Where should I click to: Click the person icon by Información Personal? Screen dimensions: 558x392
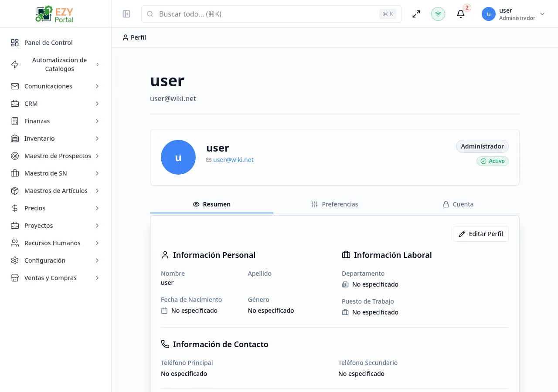pyautogui.click(x=165, y=255)
